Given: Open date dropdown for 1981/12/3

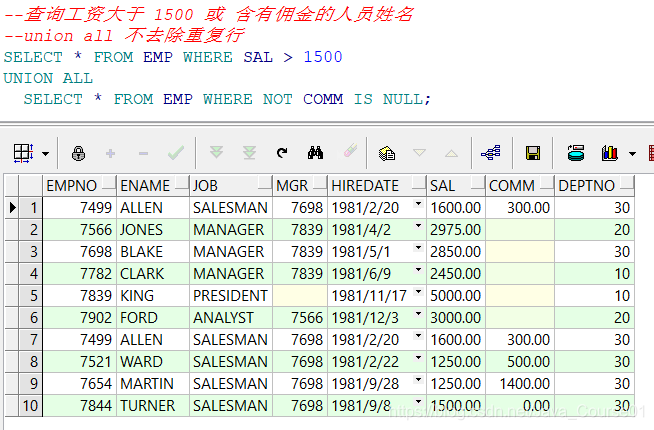Looking at the screenshot, I should pyautogui.click(x=418, y=314).
